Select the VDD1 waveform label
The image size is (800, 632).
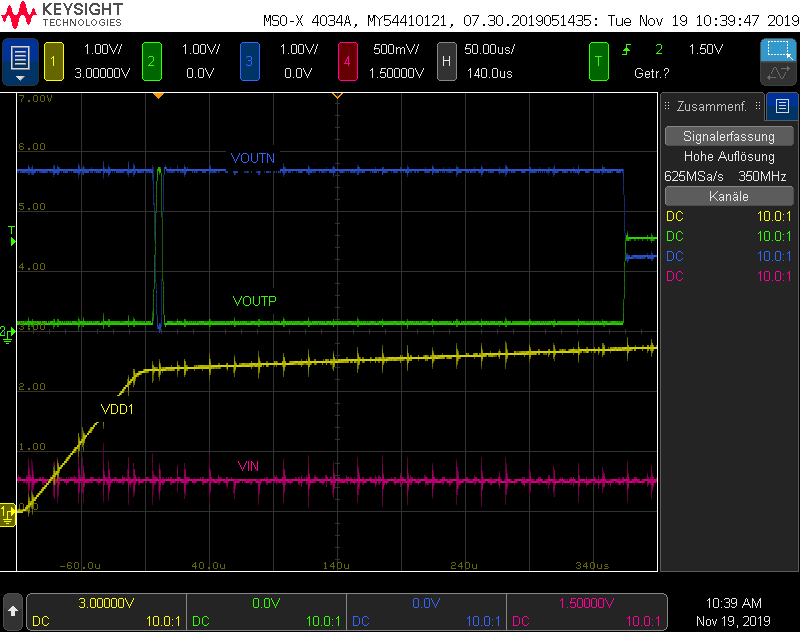pos(117,409)
